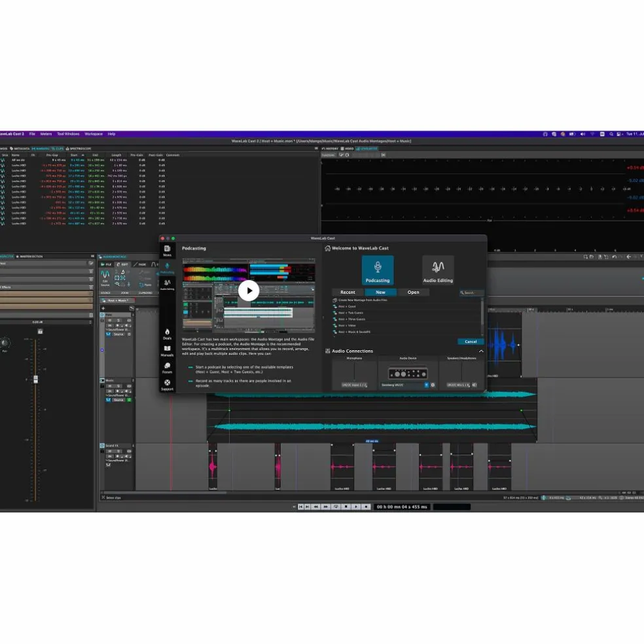Click the speaker icon beside the Speakers/Headphones output
Screen dimensions: 644x644
[474, 385]
